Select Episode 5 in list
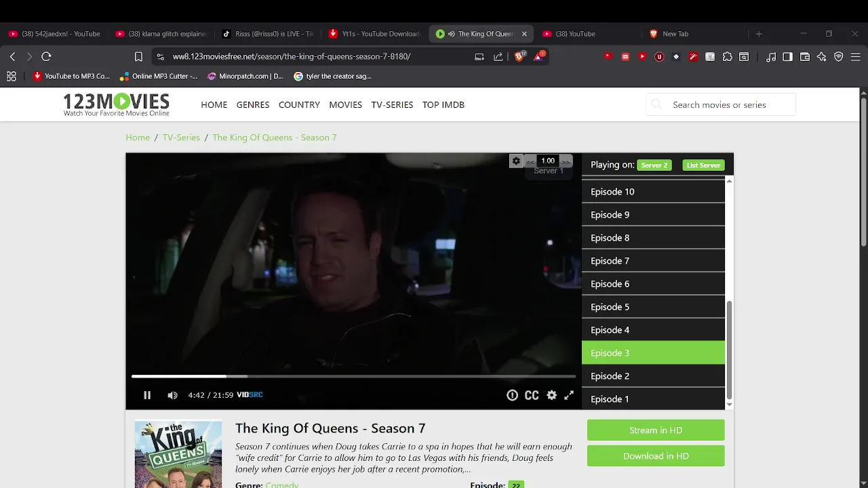Viewport: 868px width, 488px height. point(653,307)
